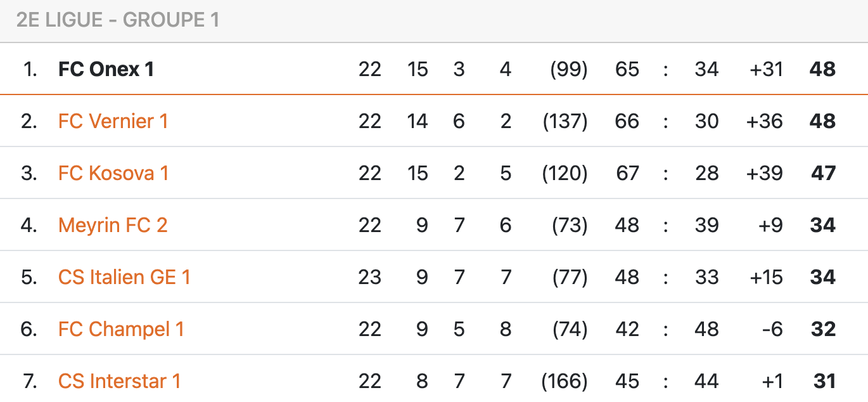Image resolution: width=868 pixels, height=402 pixels.
Task: Open the FC Vernier 1 team link
Action: [x=113, y=121]
